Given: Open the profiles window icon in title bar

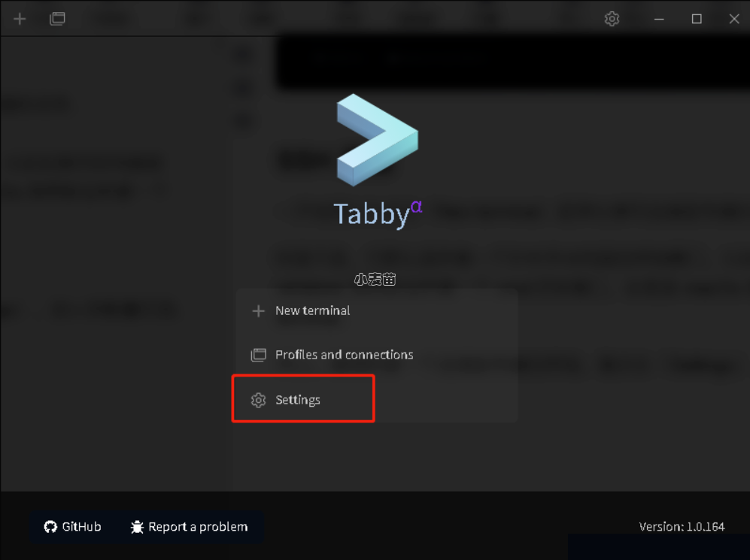Looking at the screenshot, I should click(57, 19).
